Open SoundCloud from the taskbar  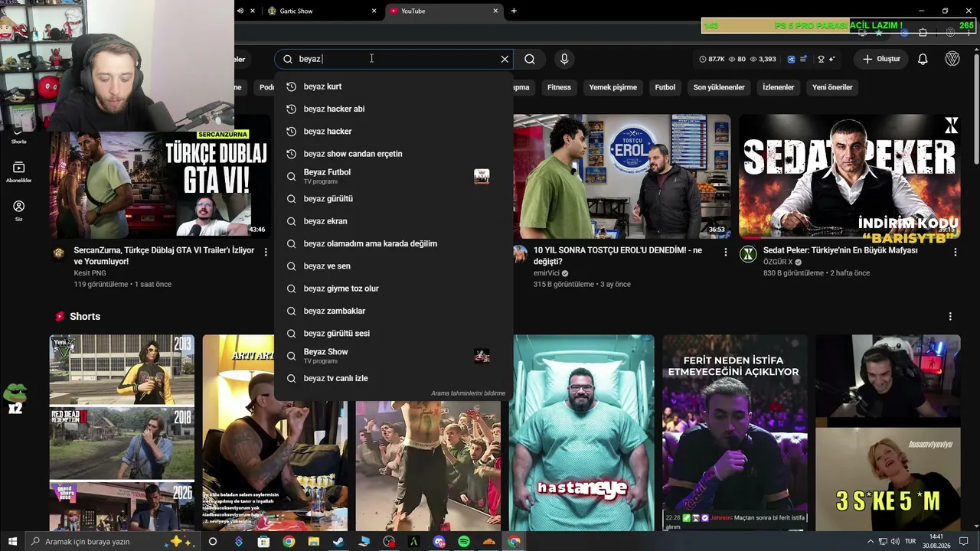[489, 542]
